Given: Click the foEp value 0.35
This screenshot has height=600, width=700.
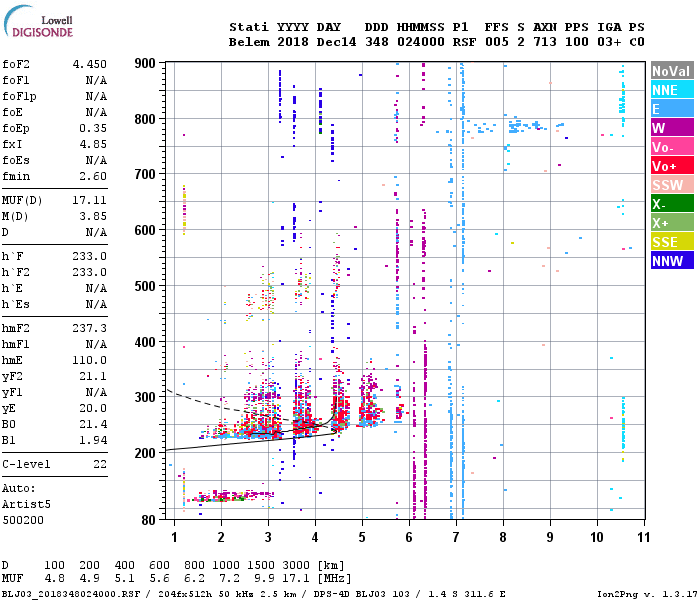Looking at the screenshot, I should 93,129.
